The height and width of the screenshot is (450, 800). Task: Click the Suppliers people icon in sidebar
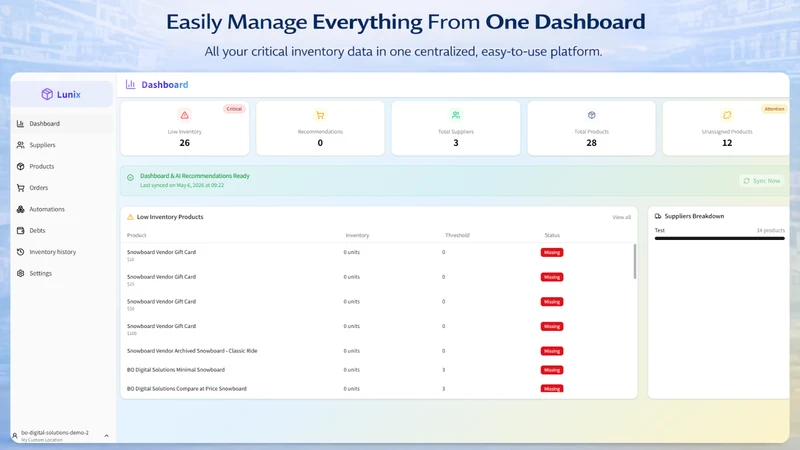click(x=20, y=145)
